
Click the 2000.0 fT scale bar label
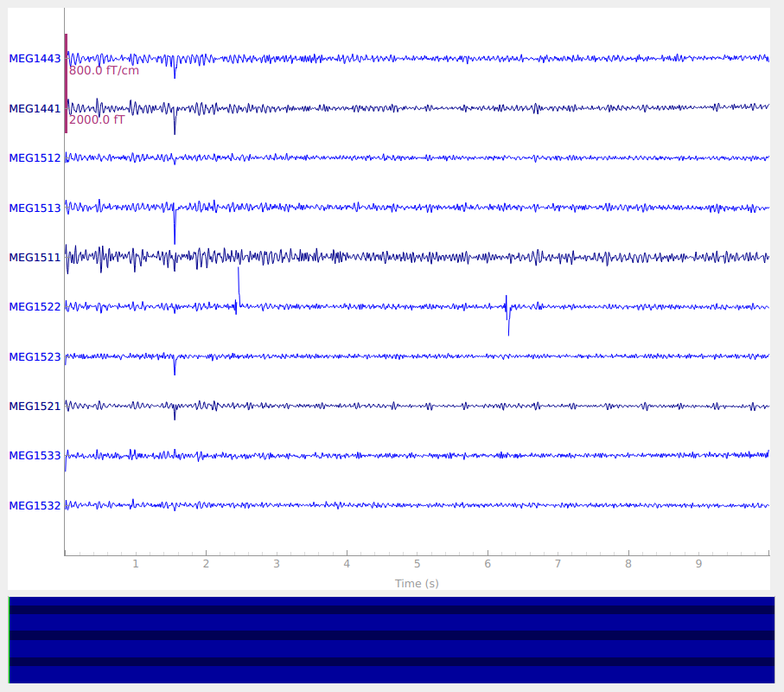[97, 120]
